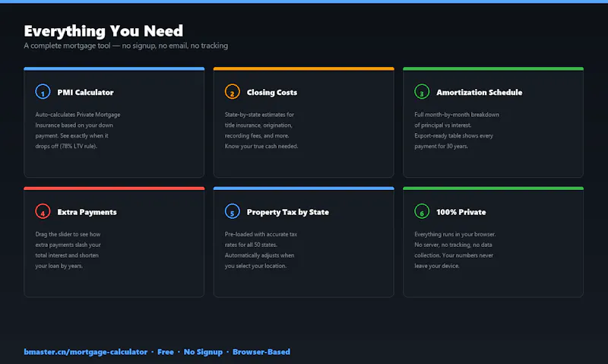608x364 pixels.
Task: Click the Free label in footer
Action: point(166,352)
